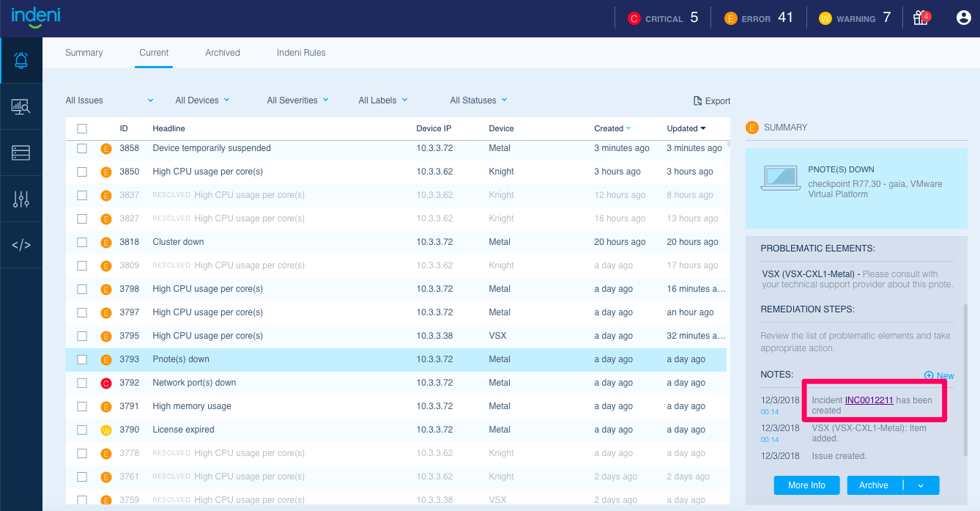Open the settings sliders sidebar icon

pyautogui.click(x=21, y=199)
